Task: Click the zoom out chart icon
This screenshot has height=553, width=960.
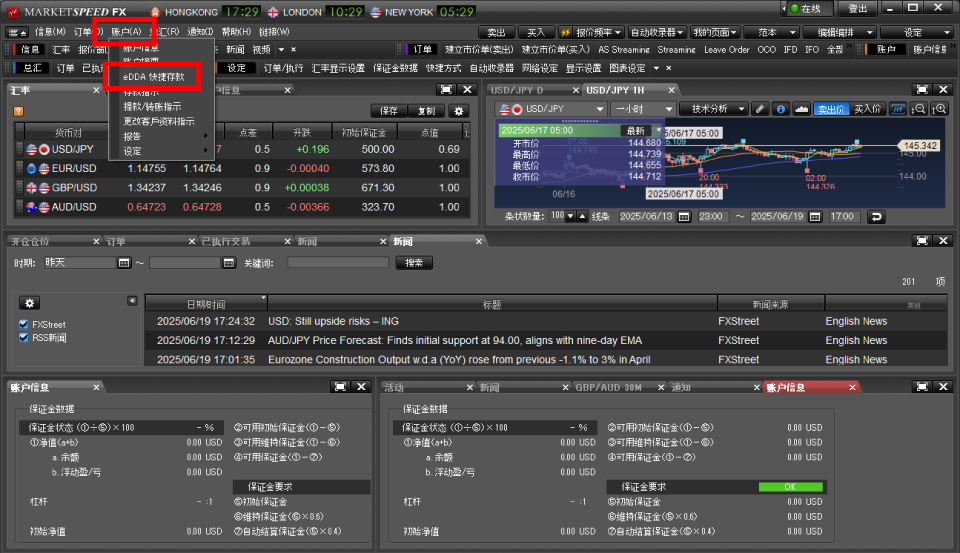Action: (918, 109)
